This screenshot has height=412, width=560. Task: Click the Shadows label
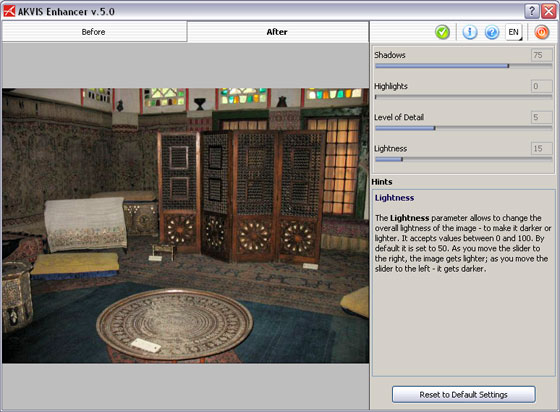[x=390, y=55]
